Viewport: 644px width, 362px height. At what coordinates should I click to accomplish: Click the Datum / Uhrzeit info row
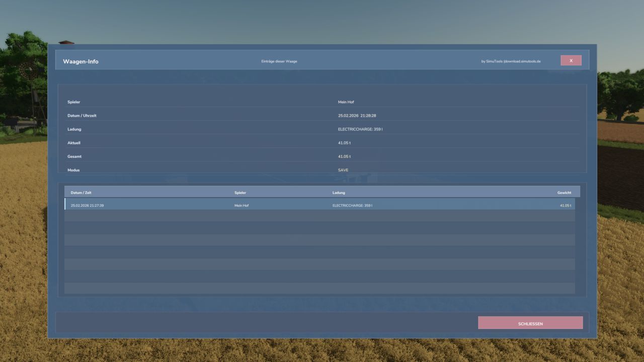pos(322,115)
